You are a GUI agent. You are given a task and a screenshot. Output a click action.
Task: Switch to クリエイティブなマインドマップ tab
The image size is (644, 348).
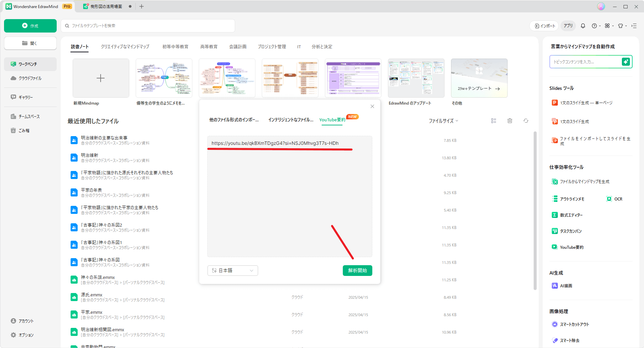(125, 47)
